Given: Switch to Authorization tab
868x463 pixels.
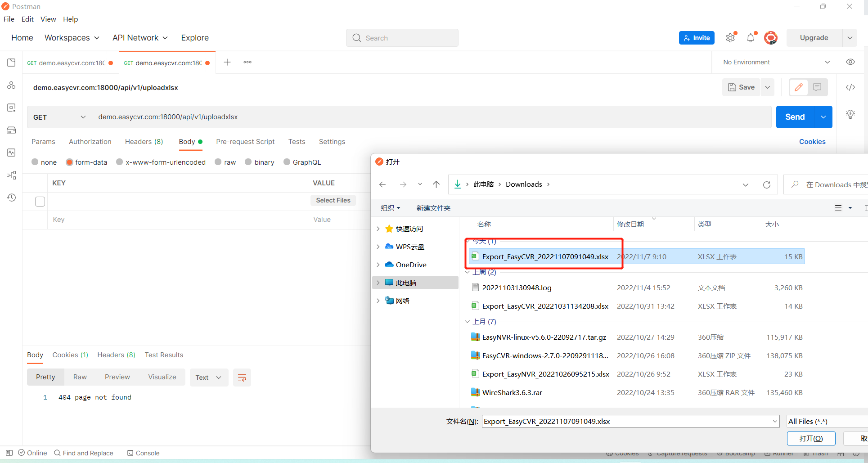Looking at the screenshot, I should pyautogui.click(x=90, y=142).
